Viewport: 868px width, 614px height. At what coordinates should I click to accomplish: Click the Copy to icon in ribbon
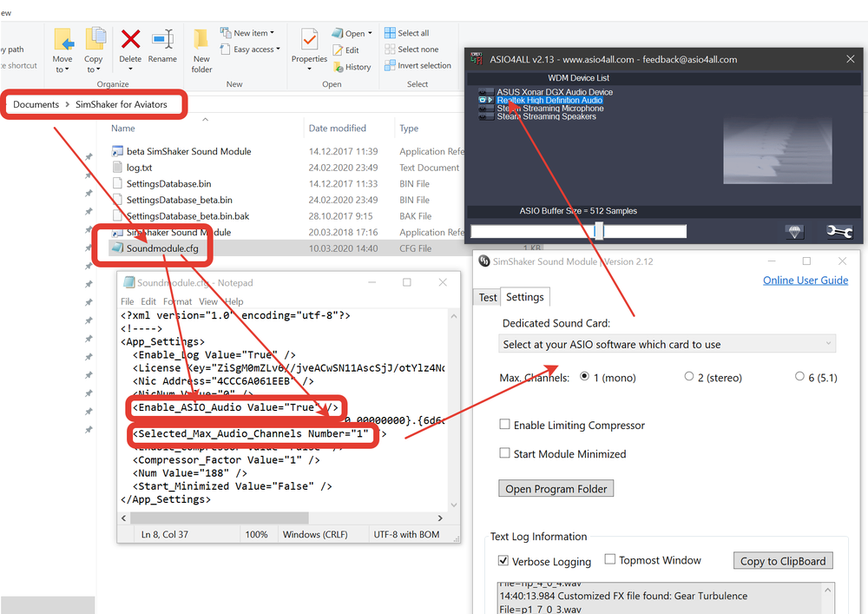coord(95,39)
